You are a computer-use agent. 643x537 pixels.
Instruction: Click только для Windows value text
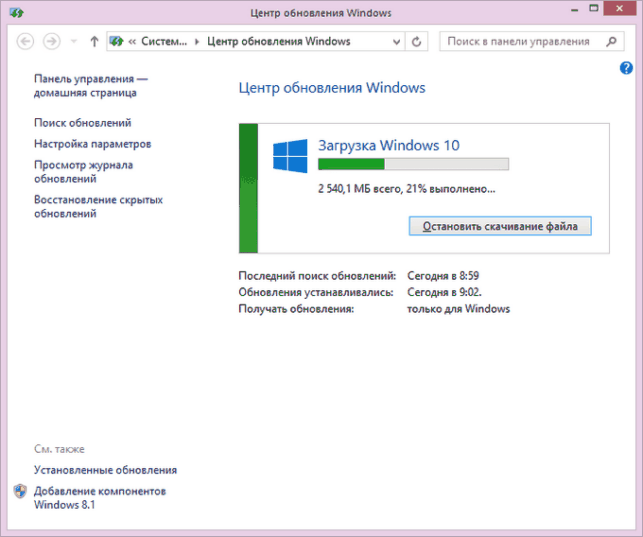coord(458,309)
